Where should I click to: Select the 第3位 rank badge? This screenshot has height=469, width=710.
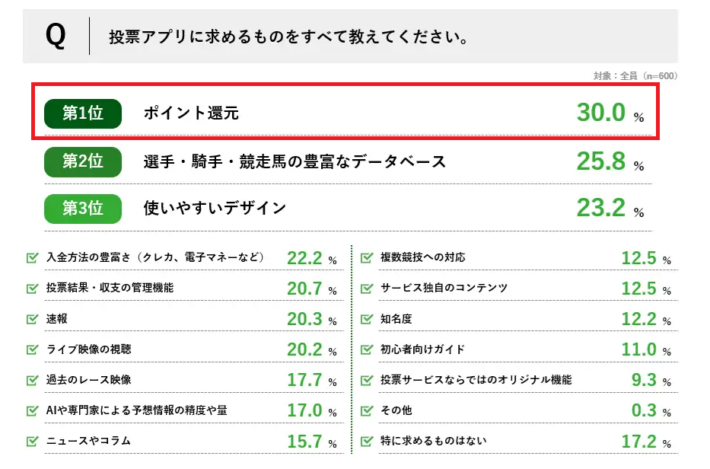point(83,208)
